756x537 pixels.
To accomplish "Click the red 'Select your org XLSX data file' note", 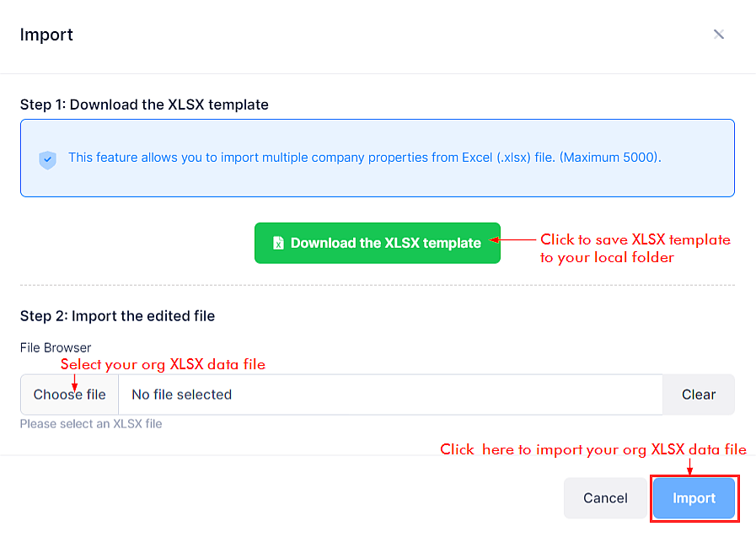I will [x=163, y=364].
